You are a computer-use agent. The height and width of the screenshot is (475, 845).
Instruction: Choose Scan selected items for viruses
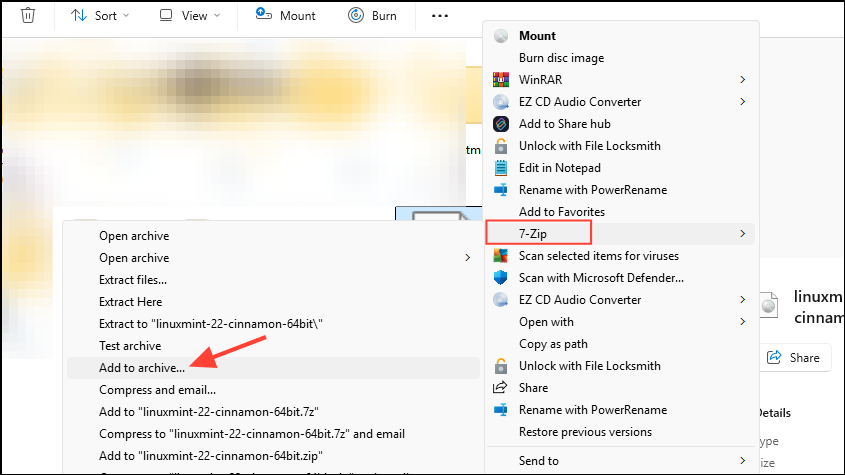coord(599,256)
